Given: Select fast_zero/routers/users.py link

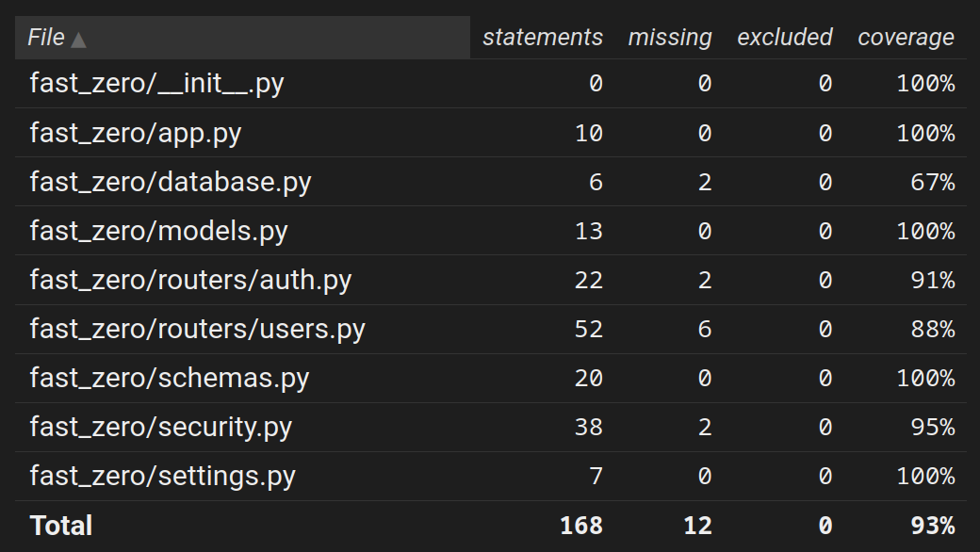Looking at the screenshot, I should tap(197, 329).
